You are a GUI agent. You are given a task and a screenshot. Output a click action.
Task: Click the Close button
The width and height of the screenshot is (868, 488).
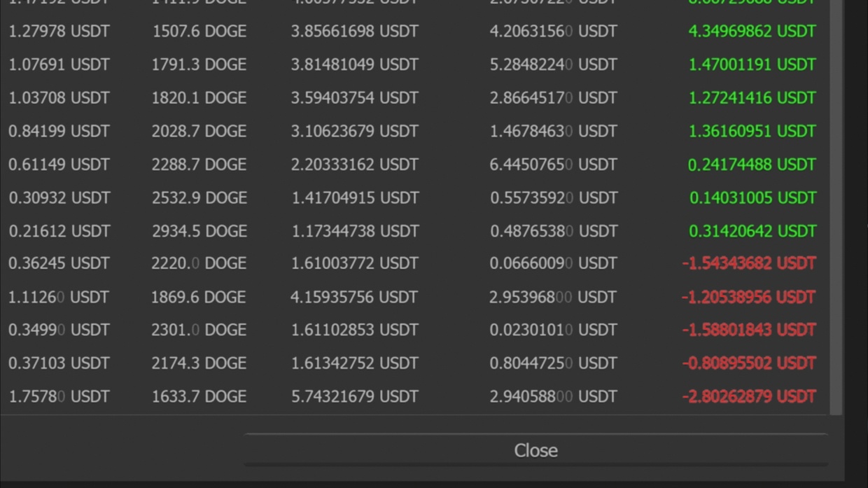pyautogui.click(x=535, y=450)
